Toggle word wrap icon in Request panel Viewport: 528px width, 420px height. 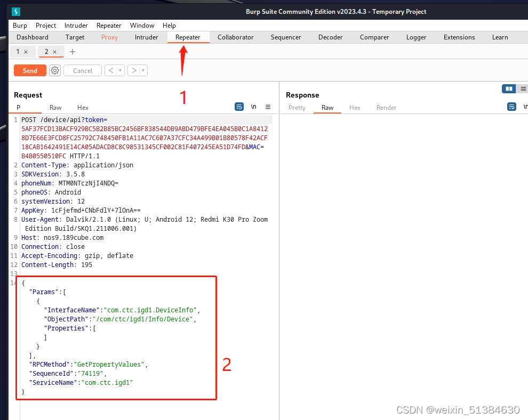tap(239, 107)
